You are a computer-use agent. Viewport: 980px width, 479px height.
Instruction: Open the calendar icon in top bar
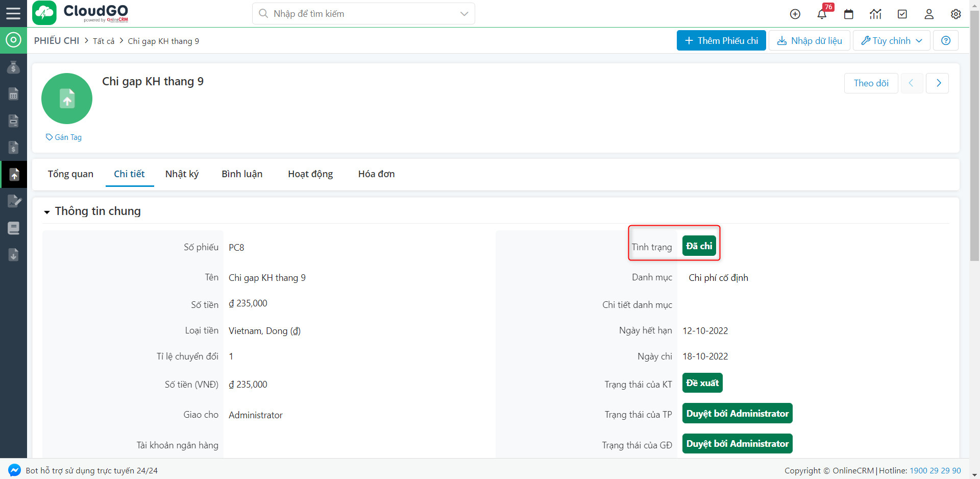point(849,14)
